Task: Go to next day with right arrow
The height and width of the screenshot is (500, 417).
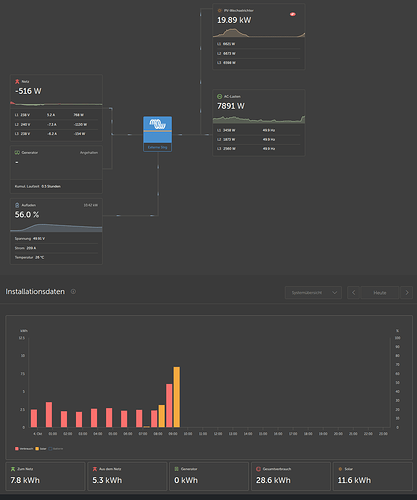Action: (x=407, y=293)
